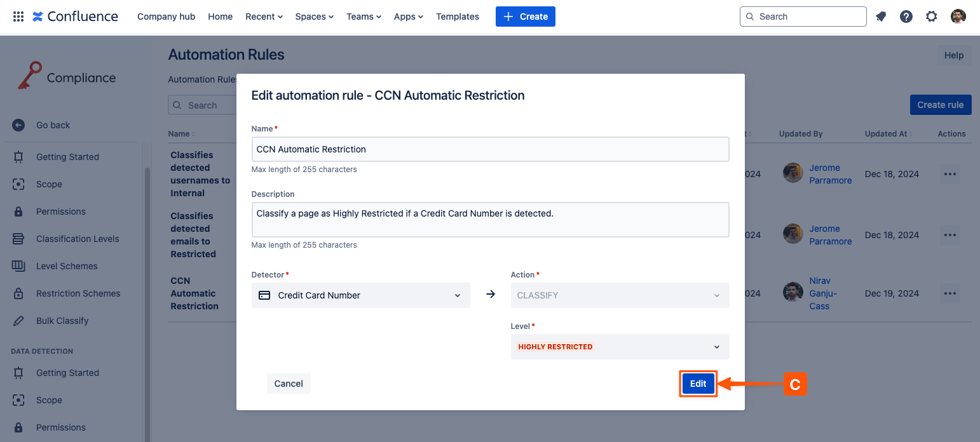Open the app switcher grid icon

[18, 17]
